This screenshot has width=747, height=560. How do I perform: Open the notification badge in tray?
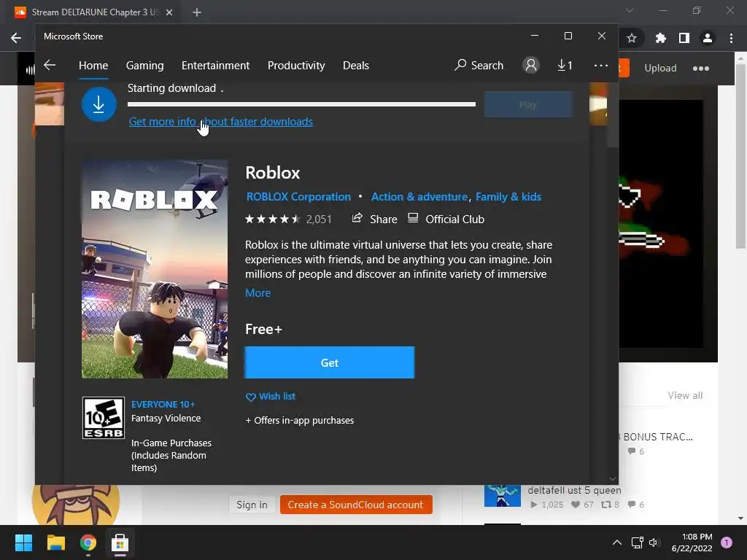pyautogui.click(x=727, y=542)
